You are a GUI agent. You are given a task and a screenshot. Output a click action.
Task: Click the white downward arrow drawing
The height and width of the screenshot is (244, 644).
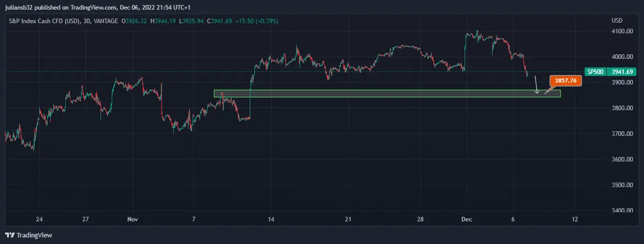point(536,86)
